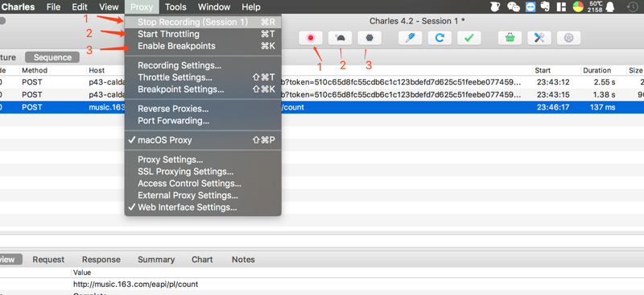Select the request row started 23:43:15
This screenshot has height=295, width=644.
[322, 95]
